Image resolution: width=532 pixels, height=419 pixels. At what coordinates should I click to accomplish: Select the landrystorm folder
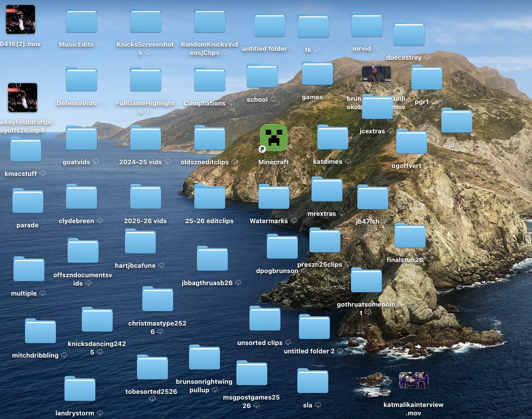(80, 389)
